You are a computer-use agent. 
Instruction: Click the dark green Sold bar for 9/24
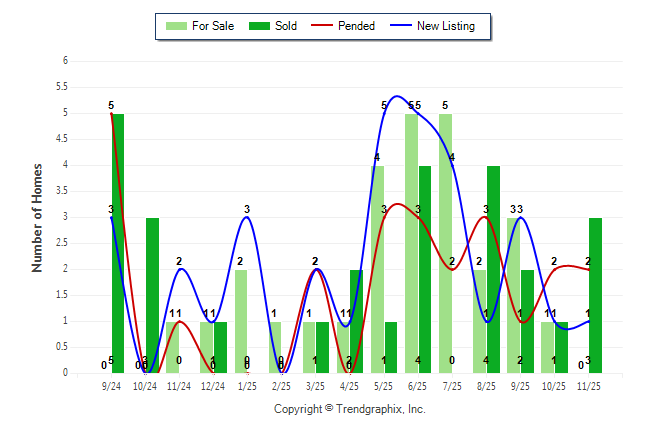click(118, 243)
